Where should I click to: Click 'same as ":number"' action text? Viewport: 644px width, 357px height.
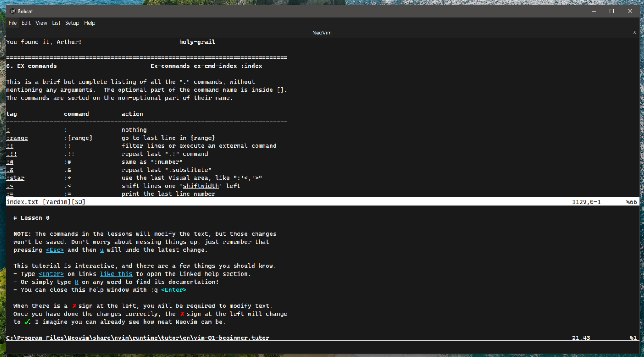(x=152, y=162)
